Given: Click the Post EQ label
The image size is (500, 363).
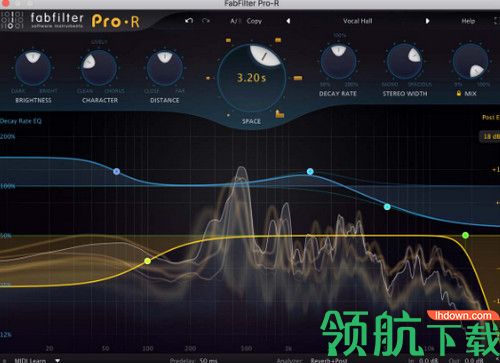Looking at the screenshot, I should click(x=491, y=117).
